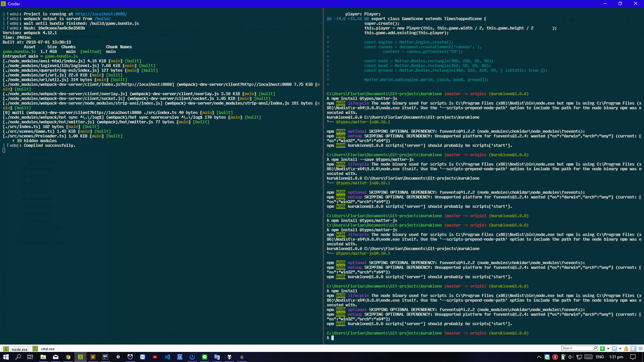Open the new console dropdown arrow
Viewport: 644px width, 362px height.
(608, 349)
